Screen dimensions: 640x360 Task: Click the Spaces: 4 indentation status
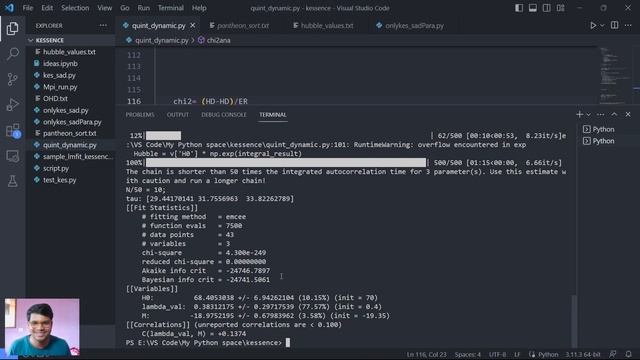[x=468, y=354]
